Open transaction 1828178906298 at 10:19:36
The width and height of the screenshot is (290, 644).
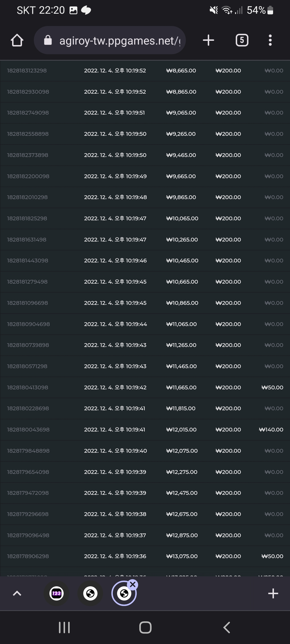point(145,556)
